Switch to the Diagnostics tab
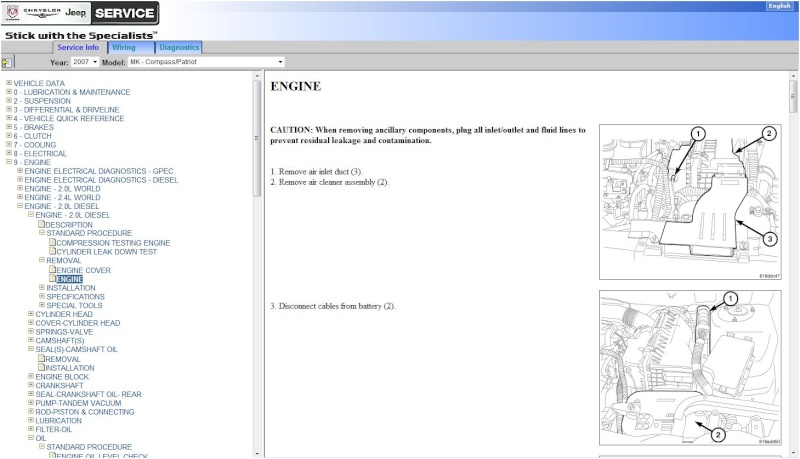 click(179, 47)
